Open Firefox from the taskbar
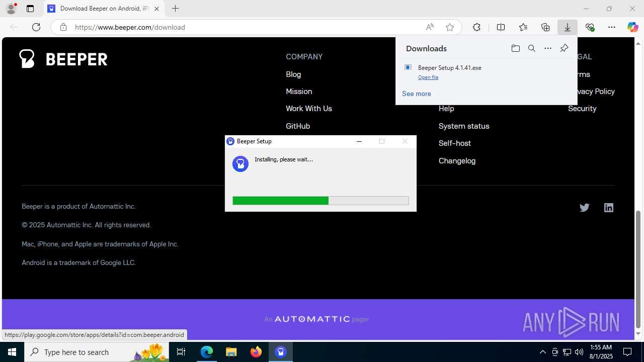 pyautogui.click(x=256, y=352)
